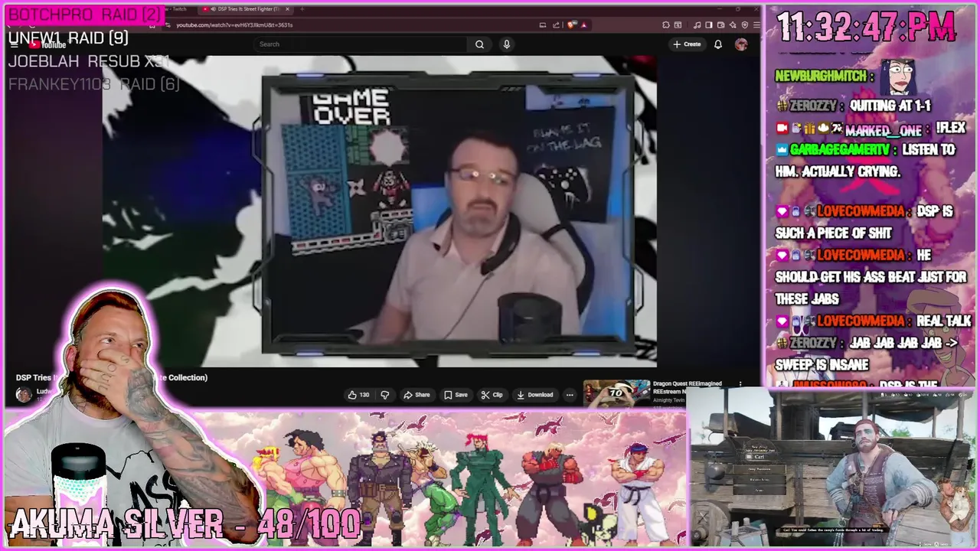Click the 'FRANKEY1108 RAID (6)' alert text
The image size is (980, 551).
pyautogui.click(x=93, y=84)
